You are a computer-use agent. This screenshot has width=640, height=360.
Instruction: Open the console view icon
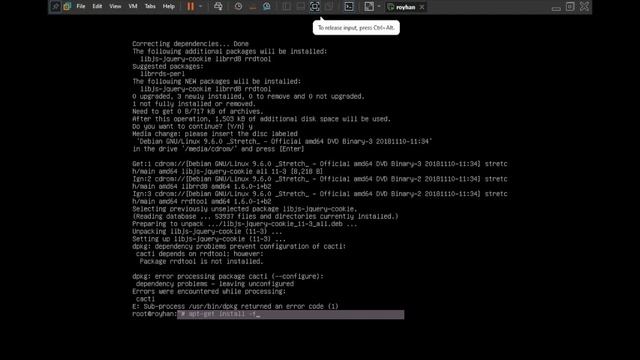pos(349,7)
